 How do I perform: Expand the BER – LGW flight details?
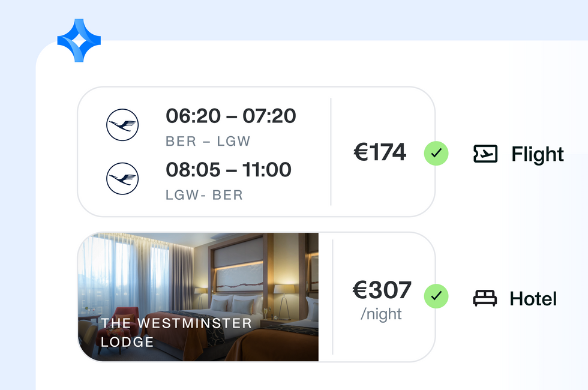click(230, 126)
